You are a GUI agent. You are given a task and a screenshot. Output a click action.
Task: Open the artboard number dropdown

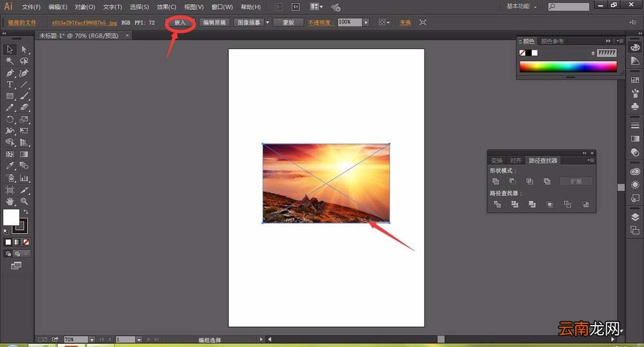tap(139, 340)
